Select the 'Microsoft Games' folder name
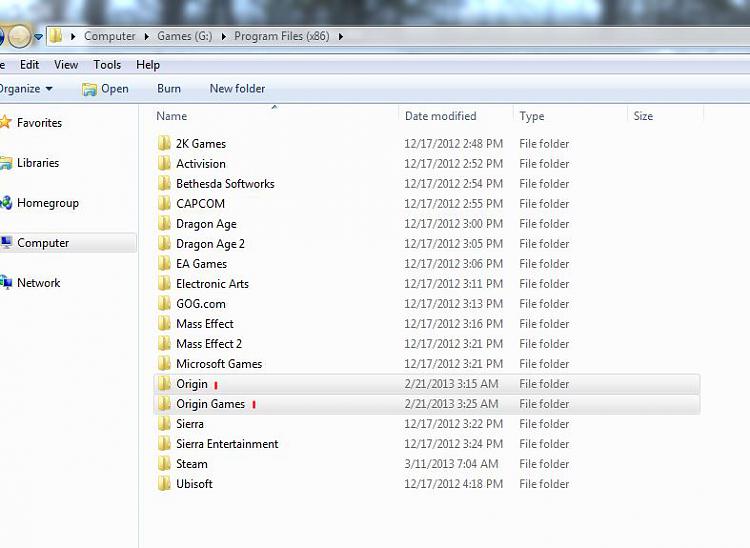Image resolution: width=750 pixels, height=548 pixels. tap(219, 364)
